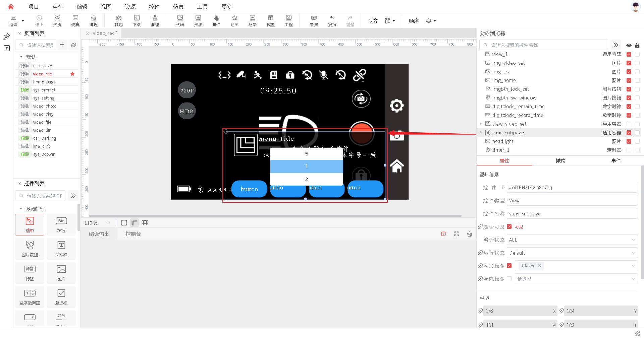Viewport: 644px width, 338px height.
Task: Open the 编译状态 ALL dropdown
Action: [572, 240]
